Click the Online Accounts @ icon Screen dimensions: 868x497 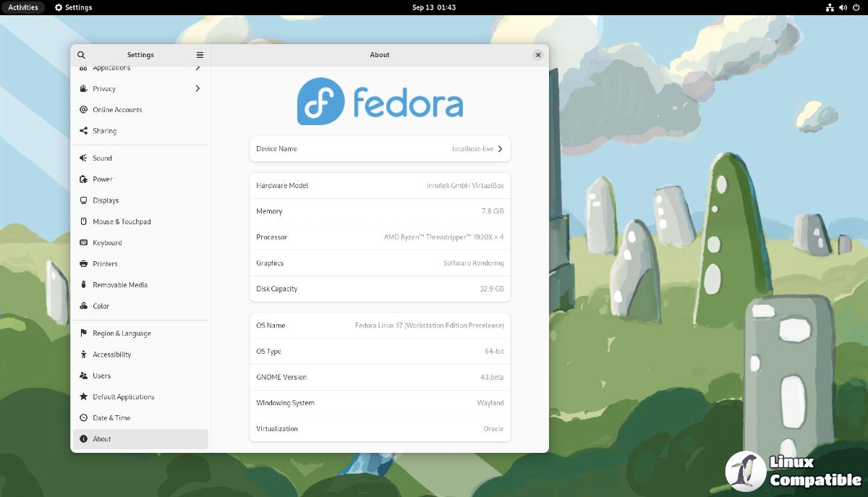pos(84,110)
